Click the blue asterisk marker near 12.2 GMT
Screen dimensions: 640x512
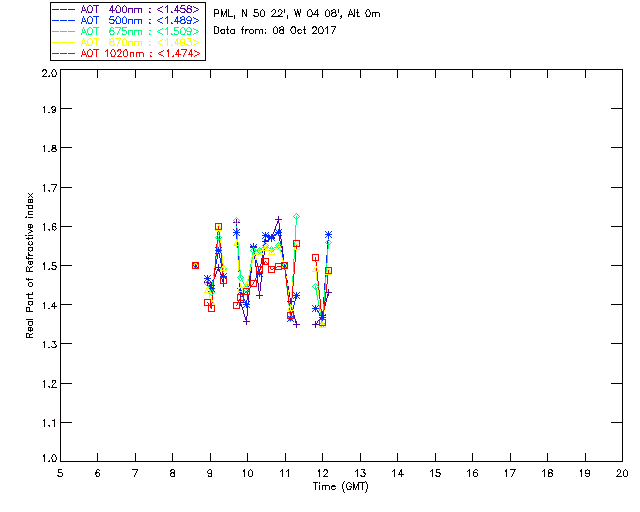(328, 234)
